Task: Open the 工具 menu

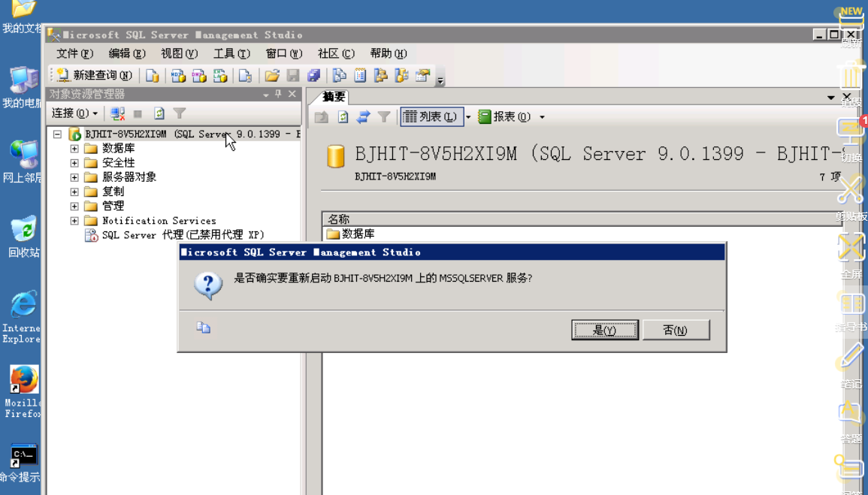Action: (x=230, y=53)
